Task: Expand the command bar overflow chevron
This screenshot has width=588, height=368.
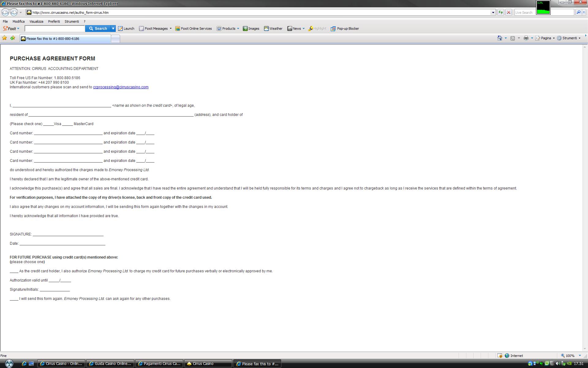Action: click(586, 36)
